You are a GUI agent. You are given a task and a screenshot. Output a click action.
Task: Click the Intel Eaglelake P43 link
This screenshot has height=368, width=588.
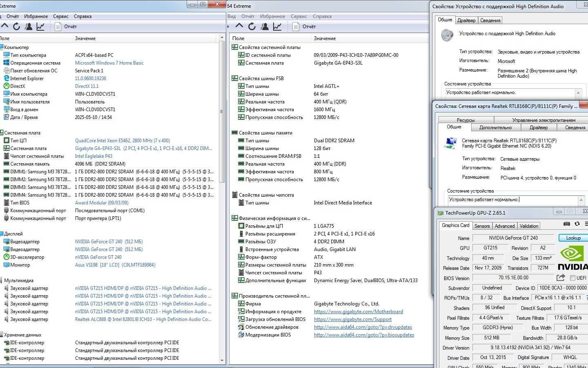(x=93, y=156)
